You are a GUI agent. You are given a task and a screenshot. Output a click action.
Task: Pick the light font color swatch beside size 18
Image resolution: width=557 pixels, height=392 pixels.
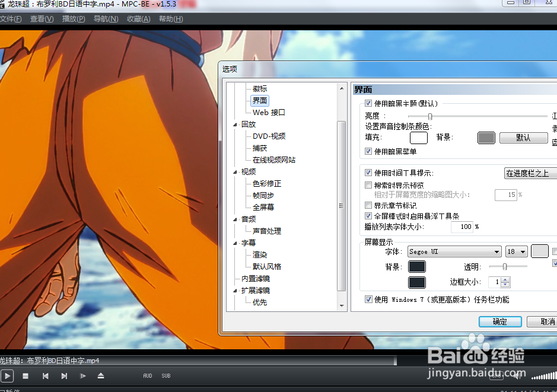click(540, 251)
